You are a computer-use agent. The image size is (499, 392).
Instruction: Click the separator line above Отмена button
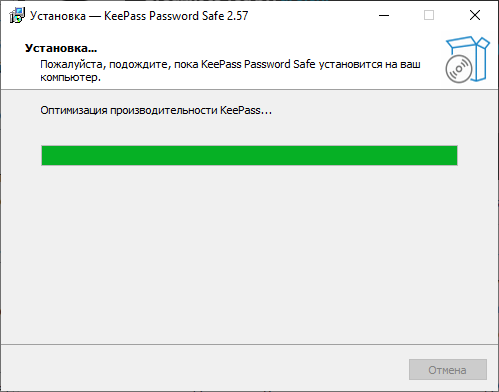pyautogui.click(x=249, y=344)
